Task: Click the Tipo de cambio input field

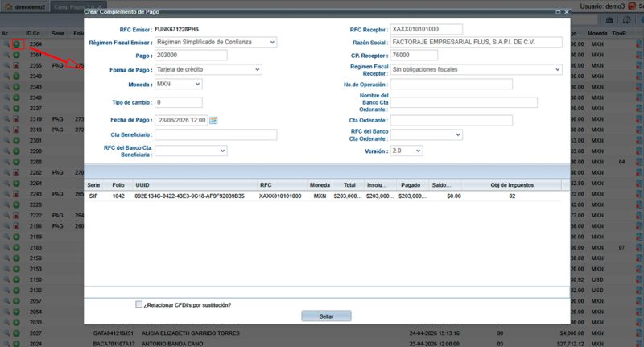Action: pyautogui.click(x=179, y=102)
